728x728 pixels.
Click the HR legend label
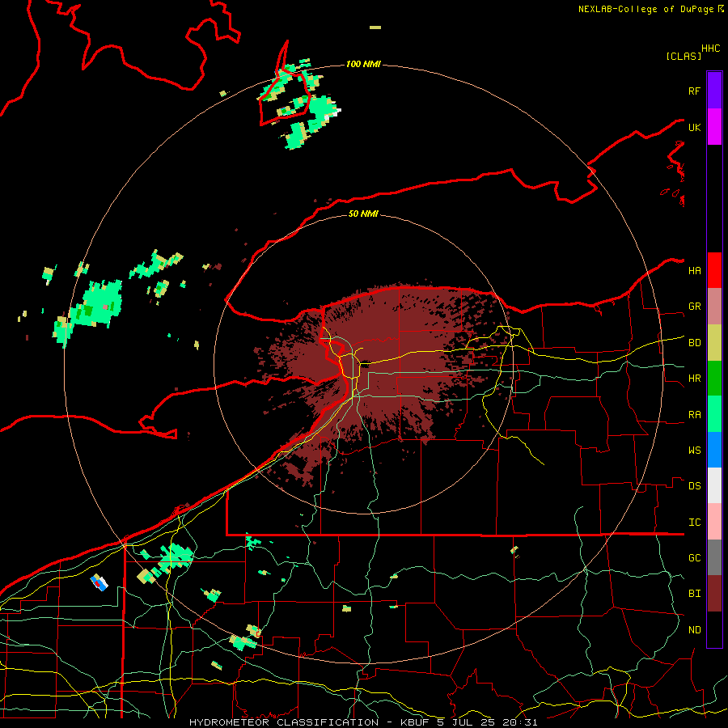694,379
